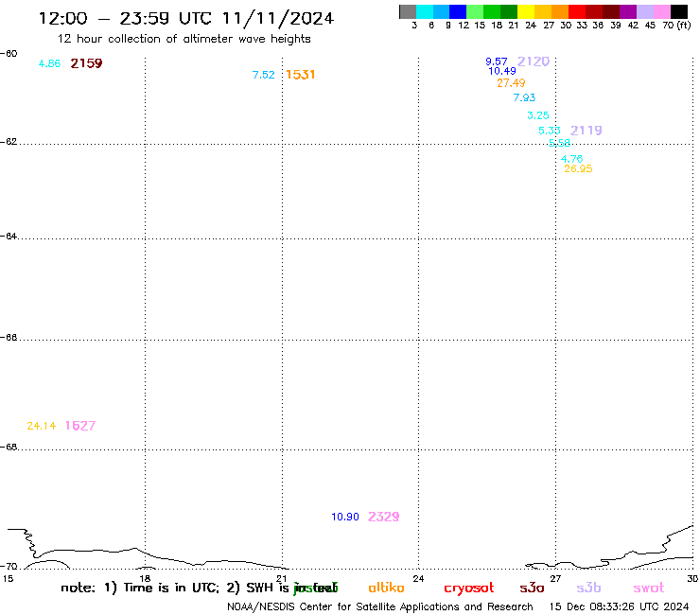700x615 pixels.
Task: Click the cyan swatch in the color scale
Action: point(425,11)
